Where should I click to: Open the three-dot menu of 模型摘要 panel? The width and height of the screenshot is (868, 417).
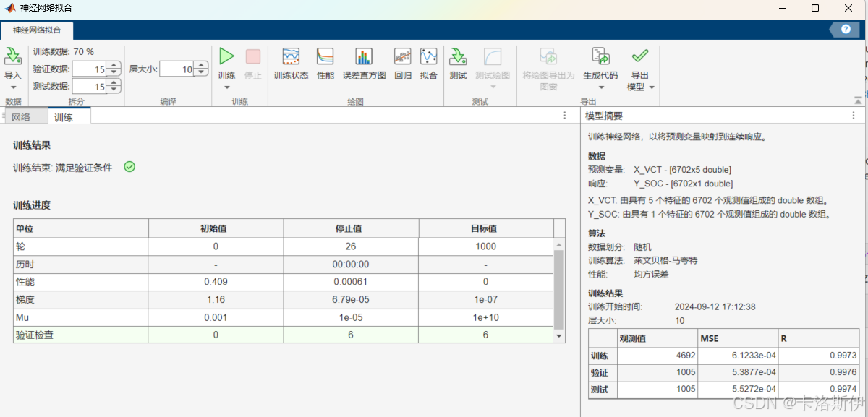(854, 116)
